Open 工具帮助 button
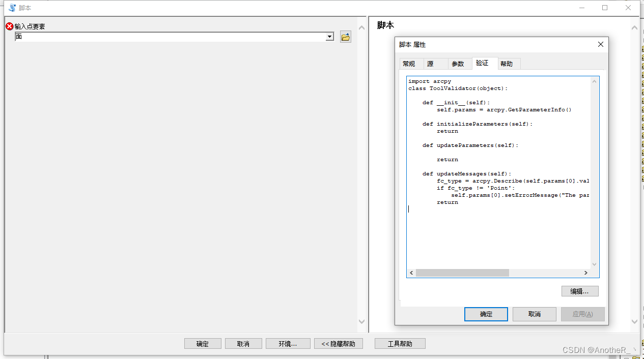 400,344
